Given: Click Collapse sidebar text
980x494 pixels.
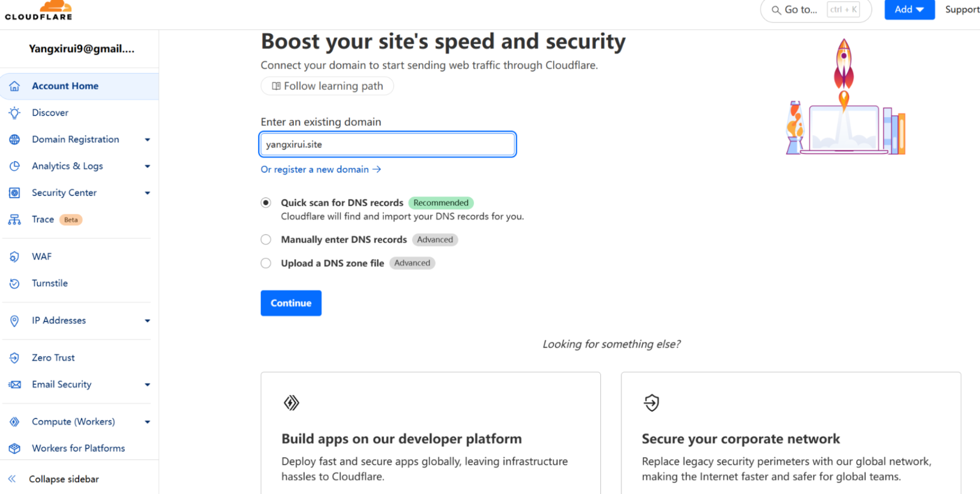Looking at the screenshot, I should [64, 479].
